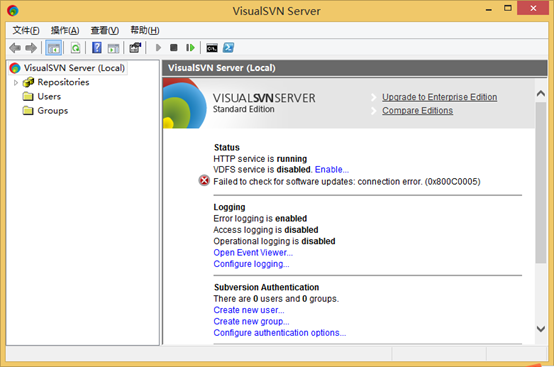Toggle the Show/Hide Action Pane icon
This screenshot has width=554, height=367.
click(113, 48)
